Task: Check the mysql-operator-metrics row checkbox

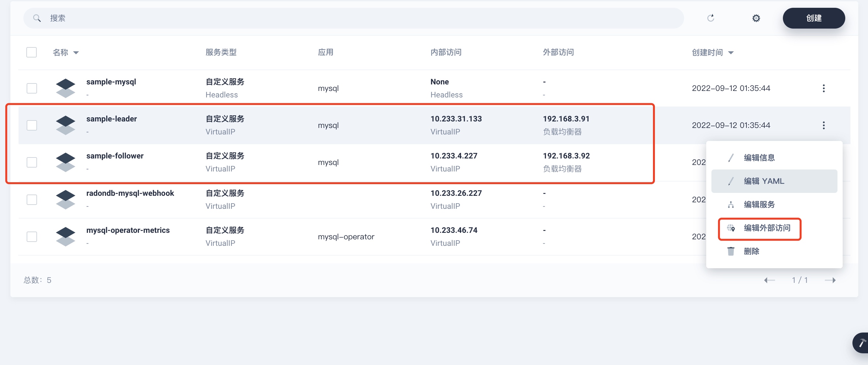Action: point(32,237)
